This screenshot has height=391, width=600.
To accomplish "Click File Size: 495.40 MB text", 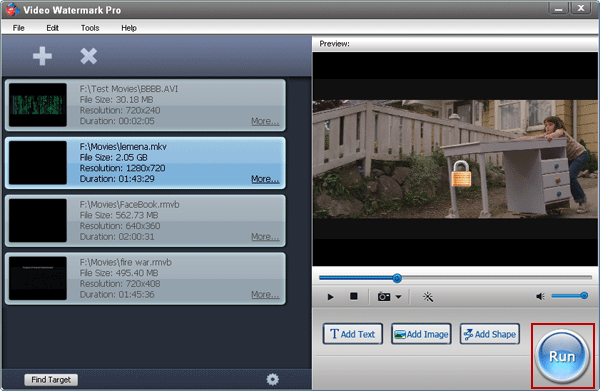I will coord(119,273).
